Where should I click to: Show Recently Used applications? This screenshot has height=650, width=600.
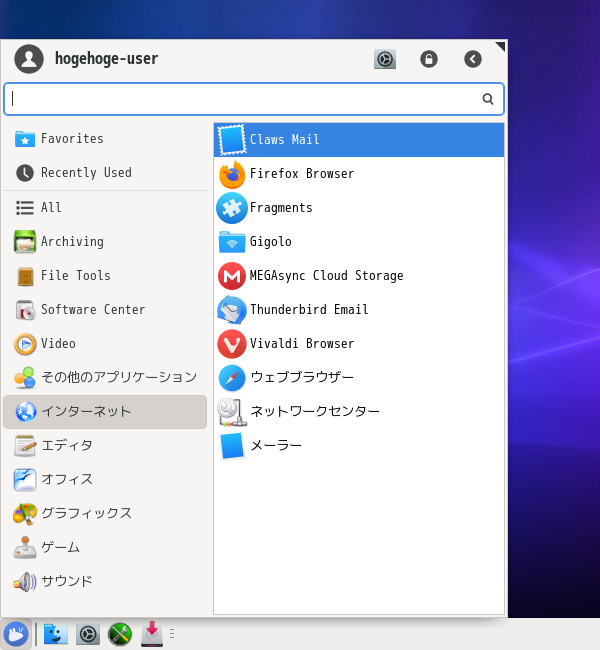pos(105,173)
